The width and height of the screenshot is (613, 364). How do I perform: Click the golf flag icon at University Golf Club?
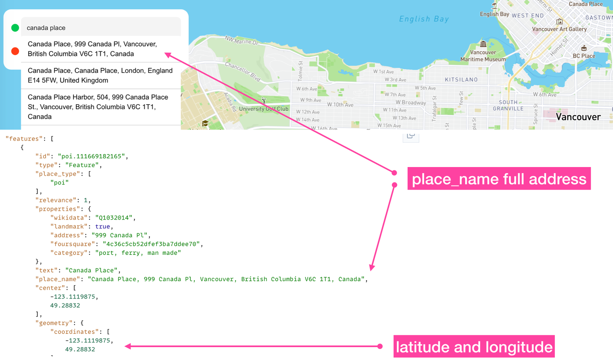(264, 100)
